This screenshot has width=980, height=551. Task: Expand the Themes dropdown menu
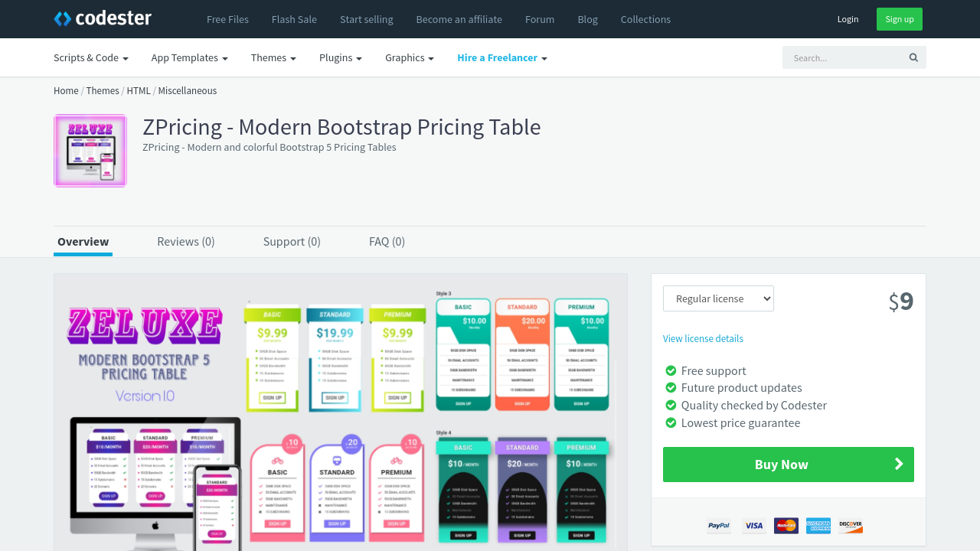coord(273,58)
